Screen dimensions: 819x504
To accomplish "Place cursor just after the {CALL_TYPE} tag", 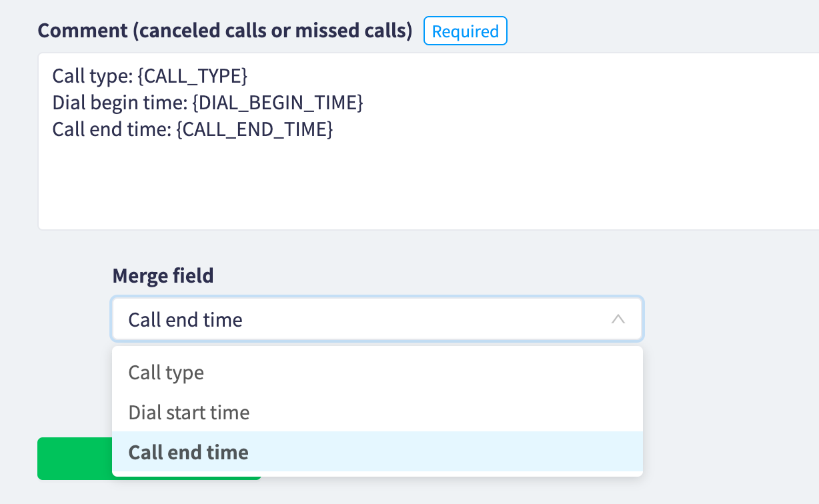I will [249, 76].
